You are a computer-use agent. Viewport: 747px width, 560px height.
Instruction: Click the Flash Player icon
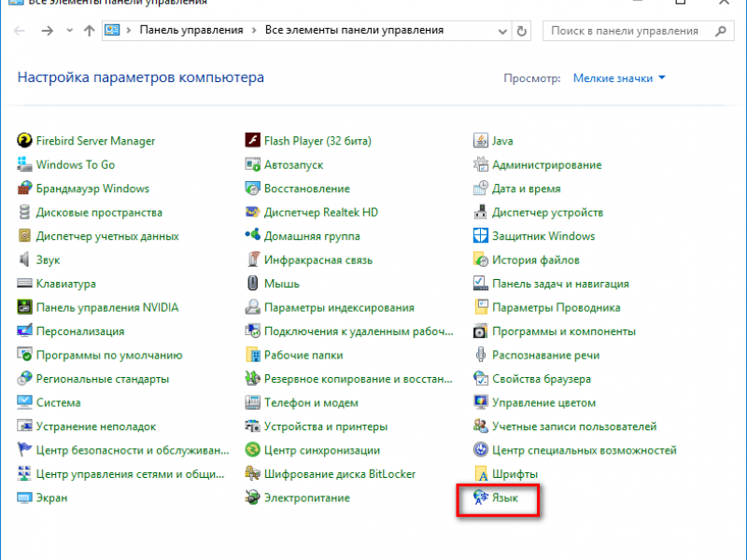[x=252, y=141]
